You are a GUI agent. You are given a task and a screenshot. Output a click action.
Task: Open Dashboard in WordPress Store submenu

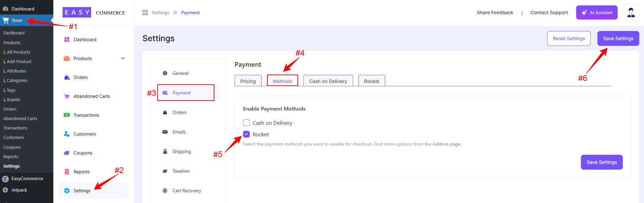pyautogui.click(x=14, y=33)
